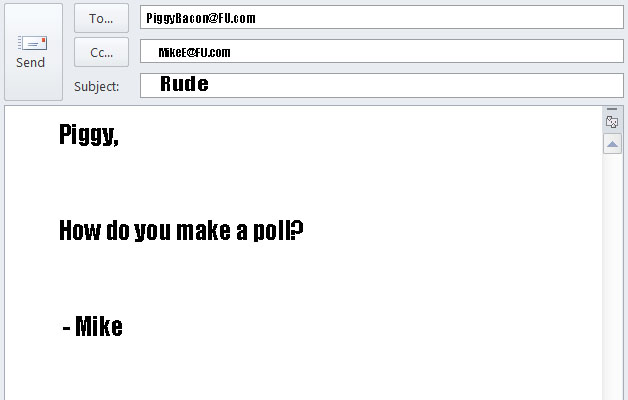Viewport: 628px width, 400px height.
Task: Click the Subject field containing Rude
Action: click(184, 85)
